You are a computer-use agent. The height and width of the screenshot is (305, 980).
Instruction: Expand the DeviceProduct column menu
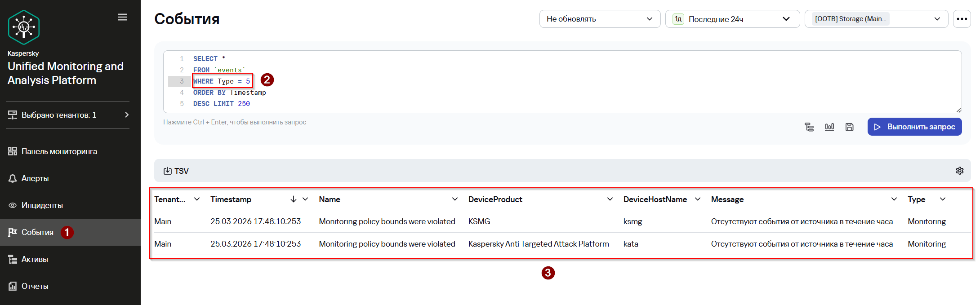610,199
